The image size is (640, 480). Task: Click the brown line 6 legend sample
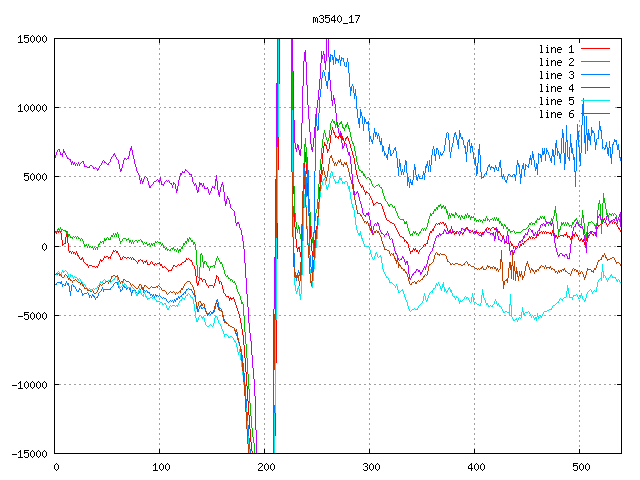point(596,113)
